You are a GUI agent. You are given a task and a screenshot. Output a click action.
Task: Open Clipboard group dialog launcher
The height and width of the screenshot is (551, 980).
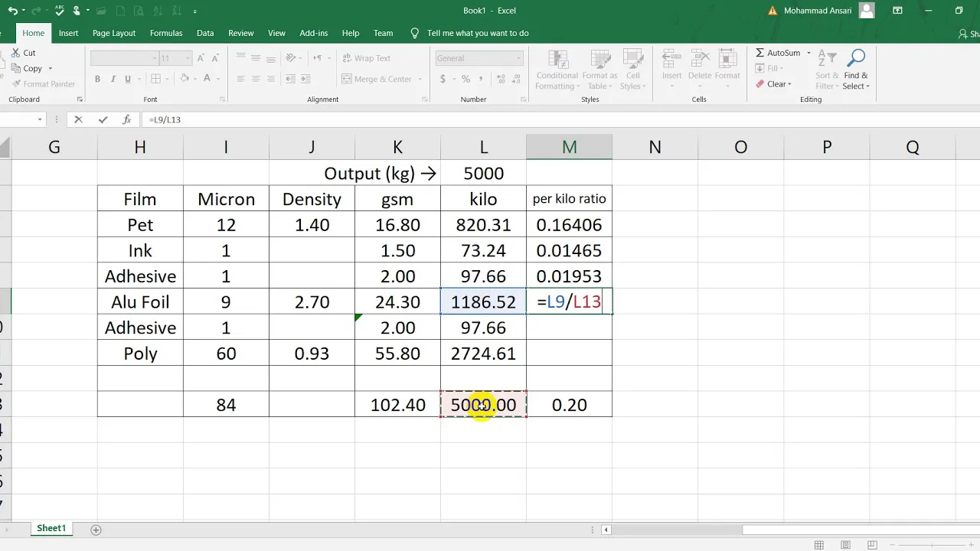(80, 99)
